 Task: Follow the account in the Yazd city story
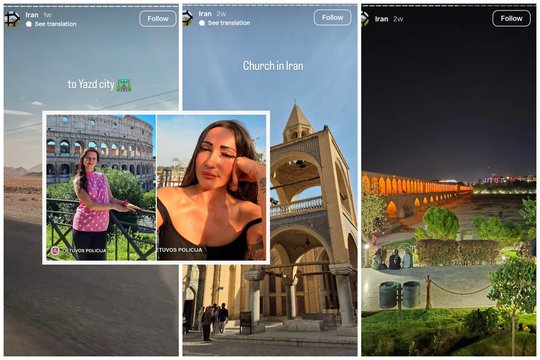pyautogui.click(x=158, y=19)
